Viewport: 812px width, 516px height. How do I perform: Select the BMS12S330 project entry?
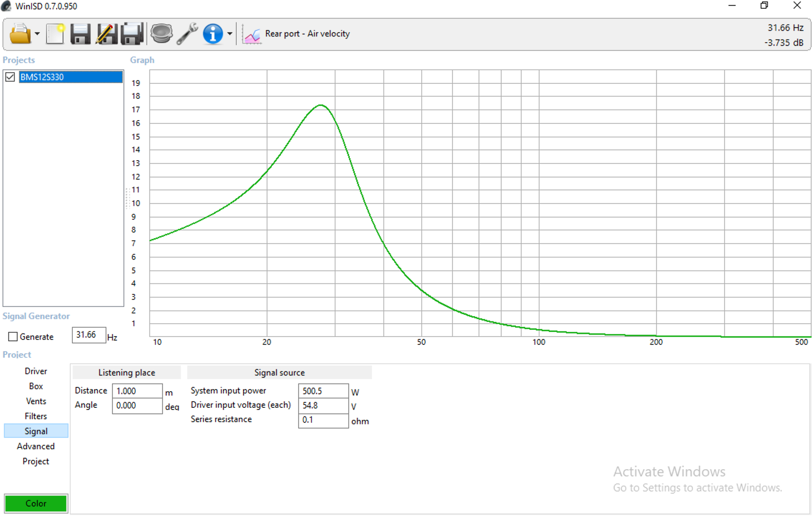[x=71, y=77]
